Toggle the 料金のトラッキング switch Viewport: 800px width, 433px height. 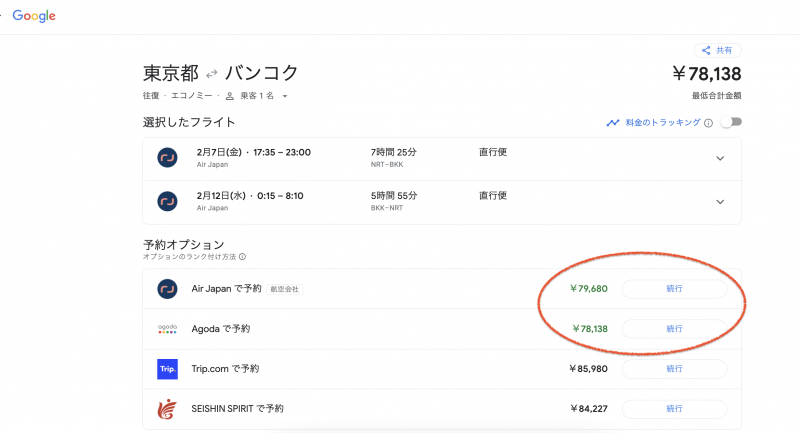click(731, 122)
